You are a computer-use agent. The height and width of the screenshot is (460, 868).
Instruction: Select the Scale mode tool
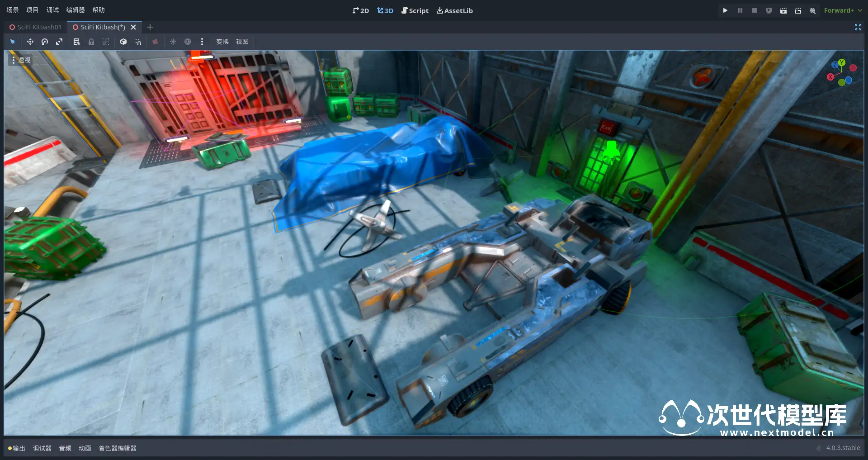(x=59, y=42)
